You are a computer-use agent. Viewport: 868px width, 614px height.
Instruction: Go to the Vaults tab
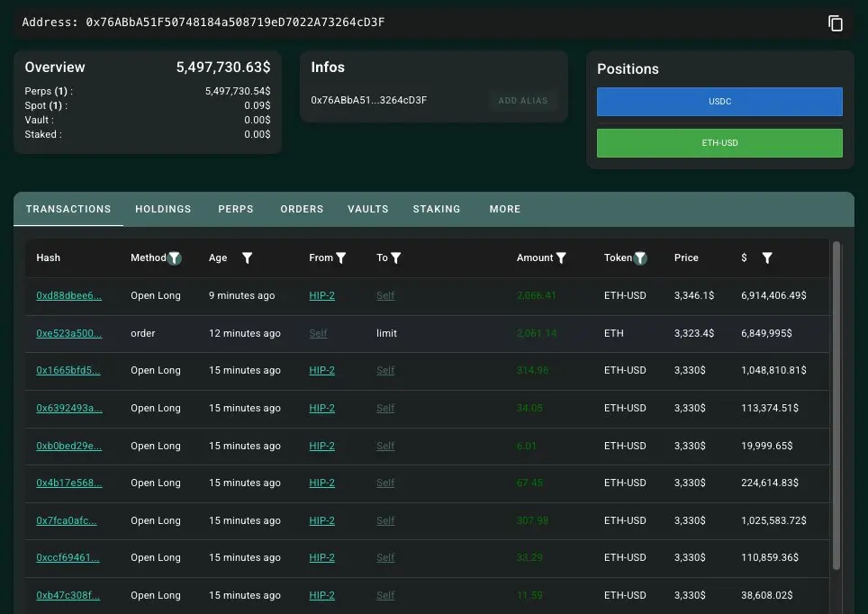click(368, 209)
